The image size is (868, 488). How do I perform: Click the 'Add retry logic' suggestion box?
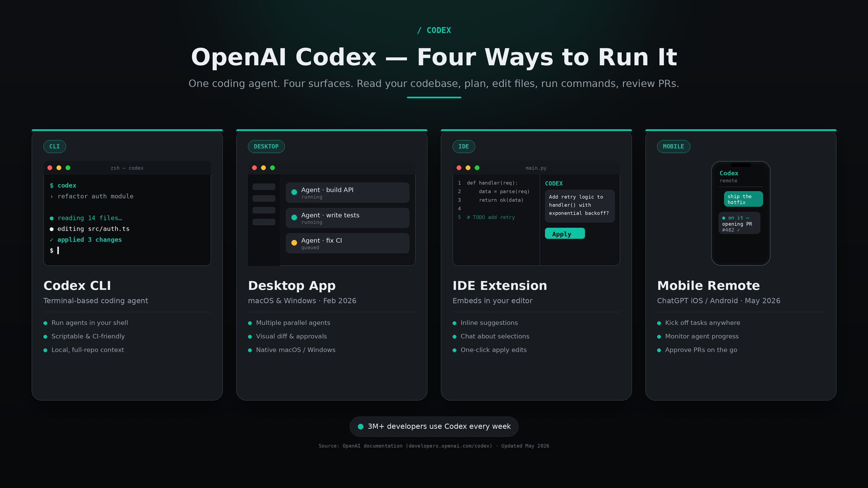click(580, 206)
